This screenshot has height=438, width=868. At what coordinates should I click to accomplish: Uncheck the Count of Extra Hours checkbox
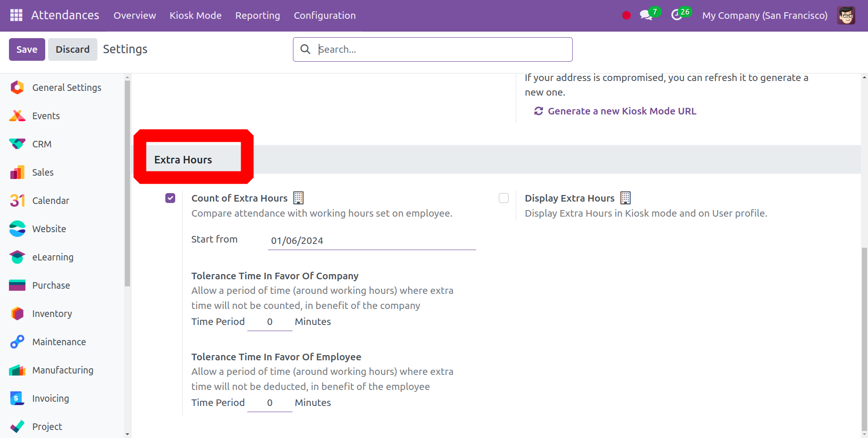coord(170,198)
